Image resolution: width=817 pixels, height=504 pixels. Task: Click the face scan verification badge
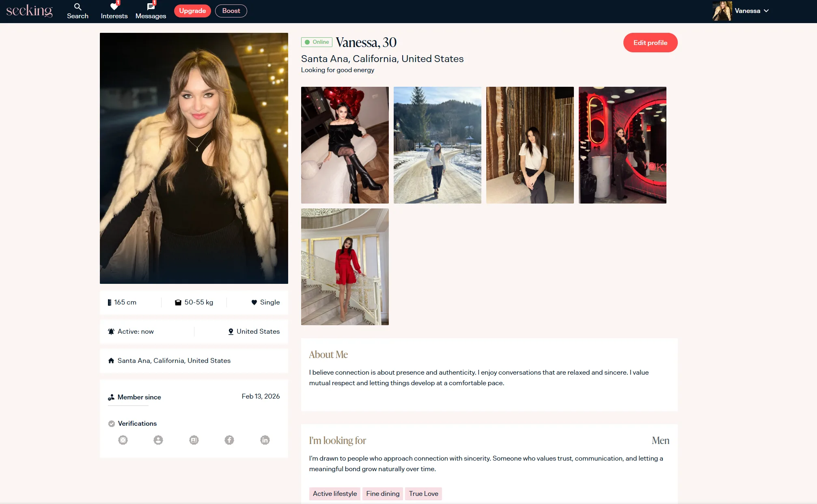tap(123, 440)
